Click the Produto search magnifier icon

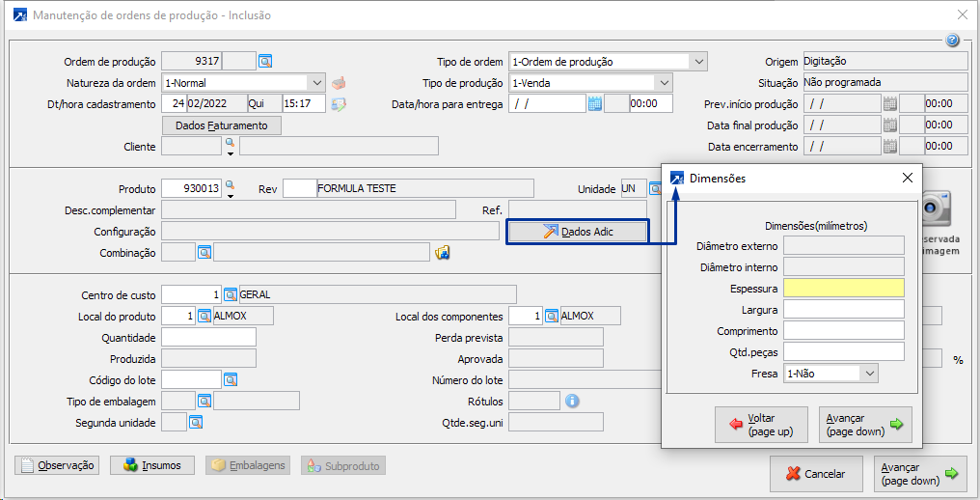click(230, 185)
